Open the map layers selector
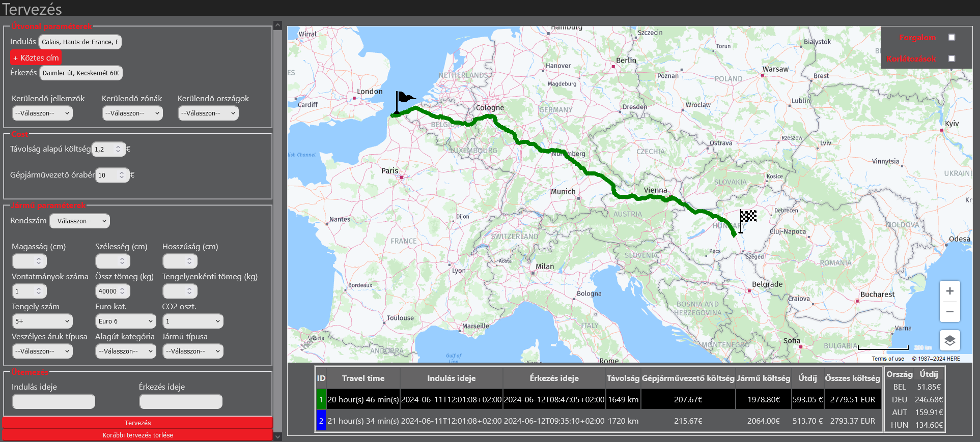 (x=949, y=341)
